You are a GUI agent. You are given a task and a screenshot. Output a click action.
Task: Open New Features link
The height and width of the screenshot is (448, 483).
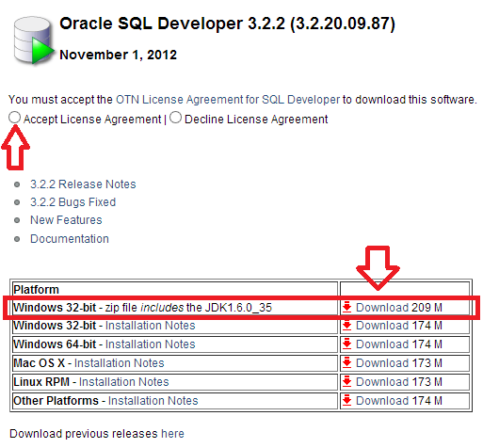coord(66,220)
